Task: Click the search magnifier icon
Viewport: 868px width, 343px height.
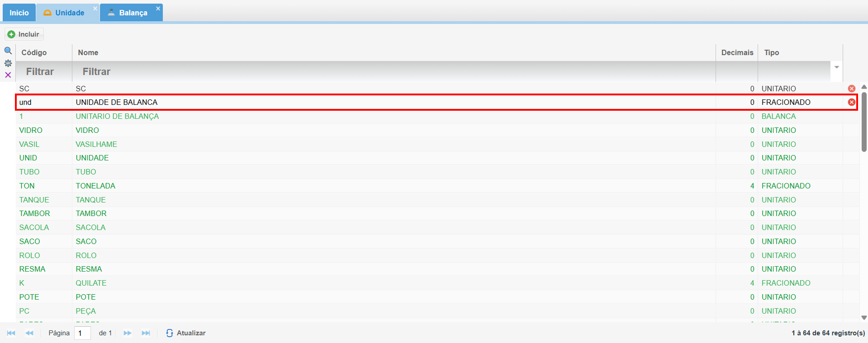Action: [8, 51]
